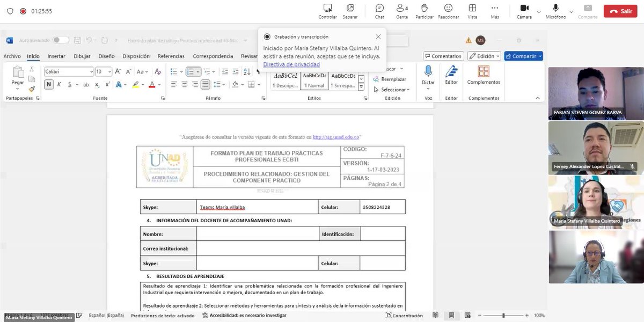Switch to the Referencias tab
Screen dimensions: 644x322
[x=171, y=56]
